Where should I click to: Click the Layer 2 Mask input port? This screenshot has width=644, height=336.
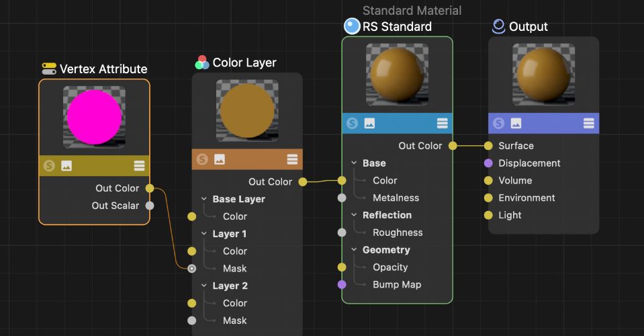[x=192, y=321]
